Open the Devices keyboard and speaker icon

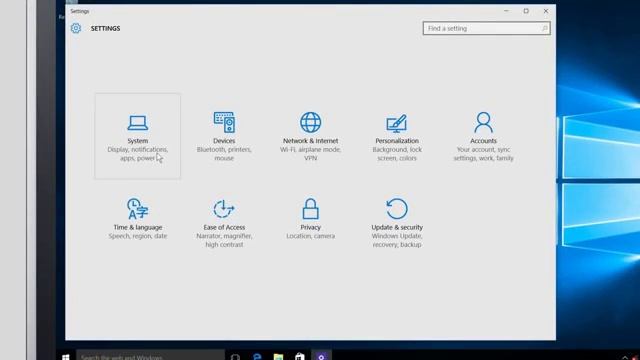pos(224,122)
